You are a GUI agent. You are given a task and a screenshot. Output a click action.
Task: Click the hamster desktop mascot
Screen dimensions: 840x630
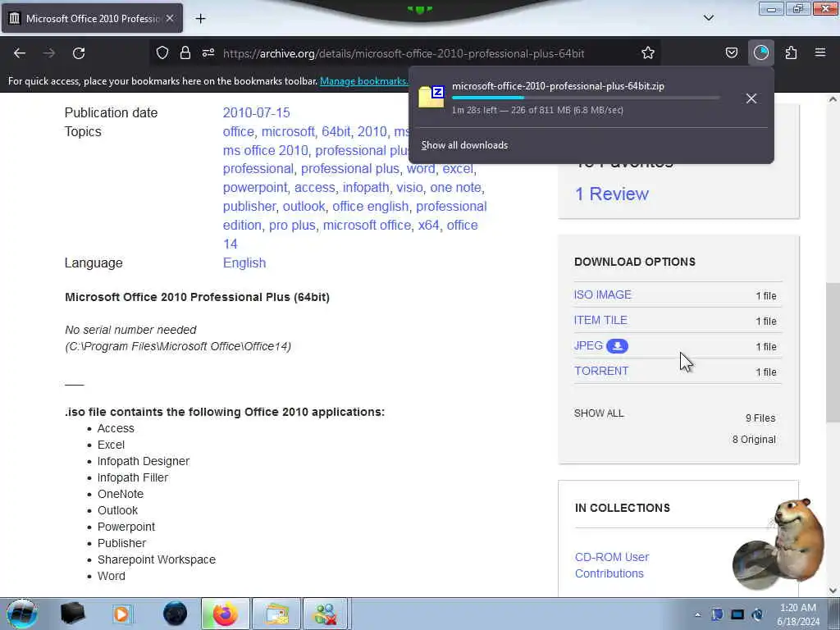coord(779,544)
